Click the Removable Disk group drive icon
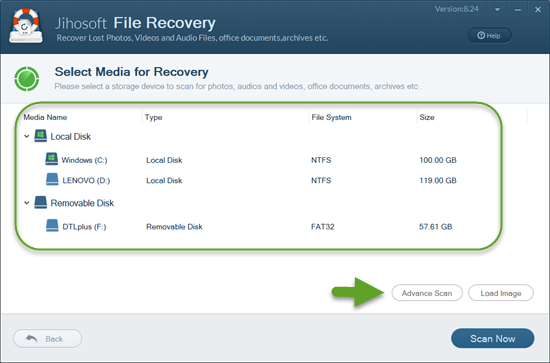 point(40,202)
